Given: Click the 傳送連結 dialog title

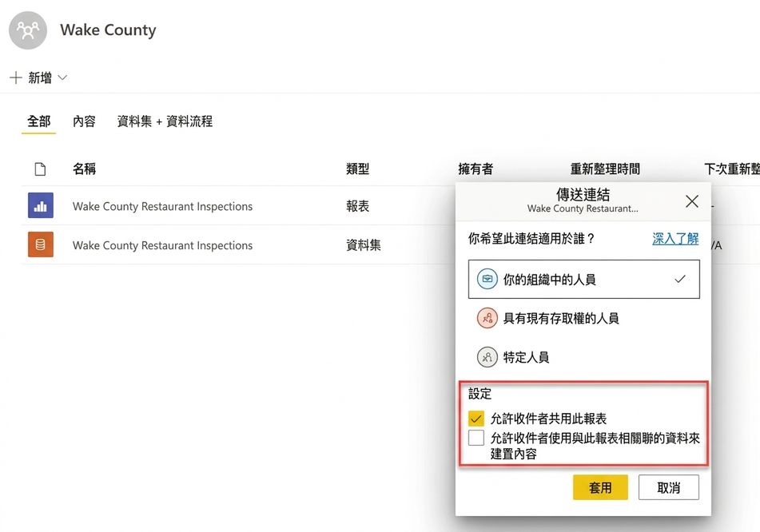Looking at the screenshot, I should [x=583, y=194].
